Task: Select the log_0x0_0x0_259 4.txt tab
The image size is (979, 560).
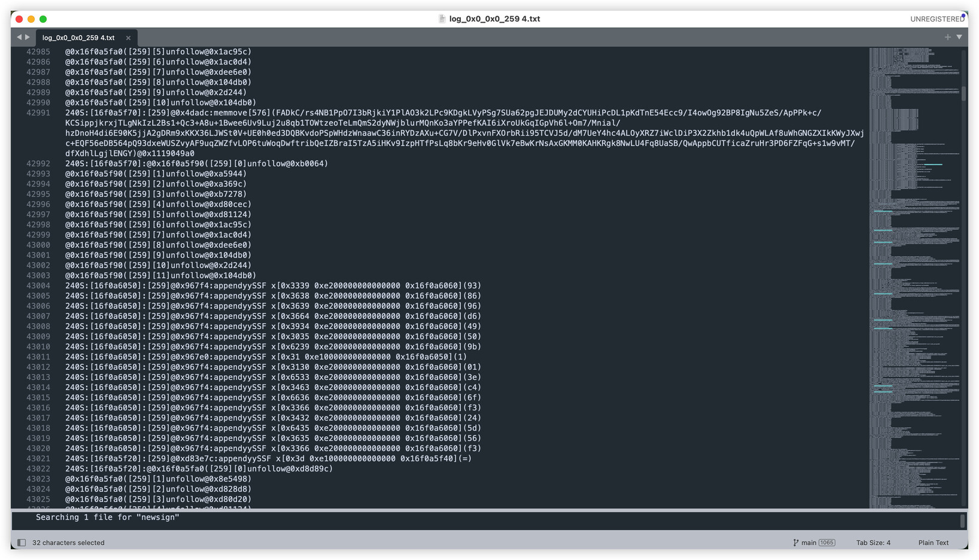Action: click(78, 38)
